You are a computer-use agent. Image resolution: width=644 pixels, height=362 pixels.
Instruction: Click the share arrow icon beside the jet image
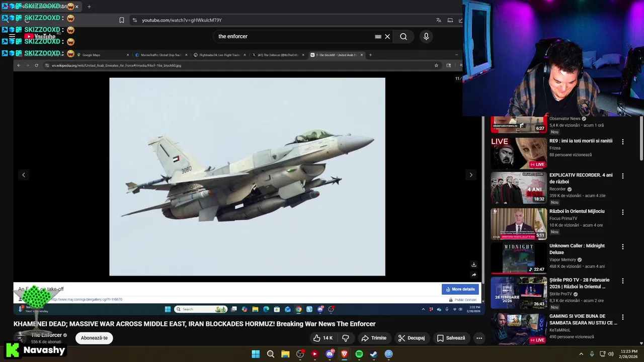point(473,275)
